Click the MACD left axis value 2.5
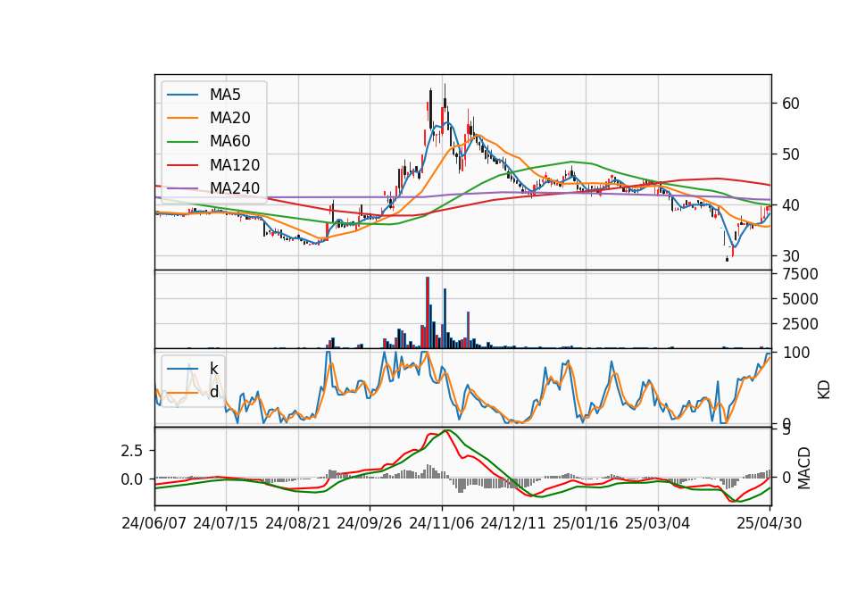The image size is (857, 616). [132, 450]
